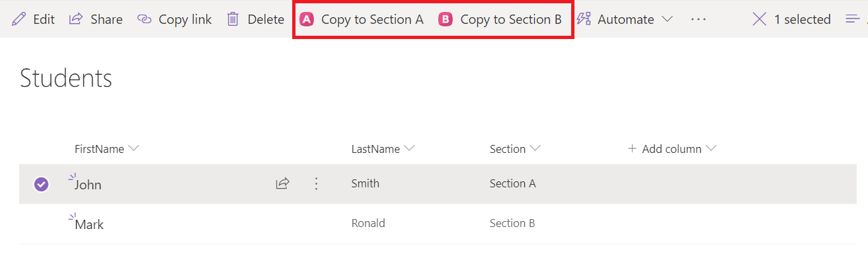Open the FirstName column dropdown

(134, 149)
